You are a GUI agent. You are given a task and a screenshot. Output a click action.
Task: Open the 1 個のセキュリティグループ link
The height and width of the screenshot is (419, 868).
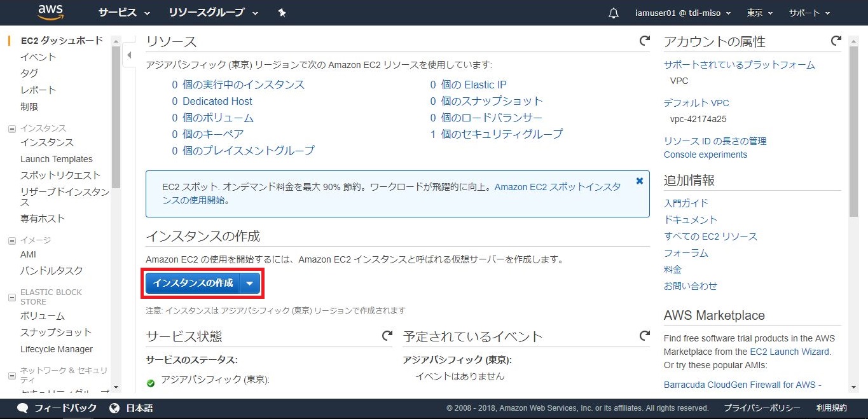496,134
